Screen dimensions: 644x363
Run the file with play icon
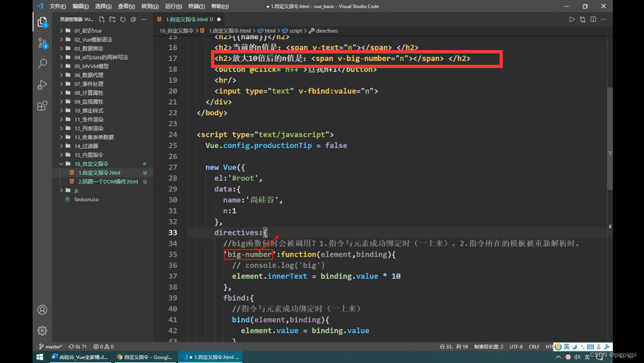pyautogui.click(x=572, y=19)
